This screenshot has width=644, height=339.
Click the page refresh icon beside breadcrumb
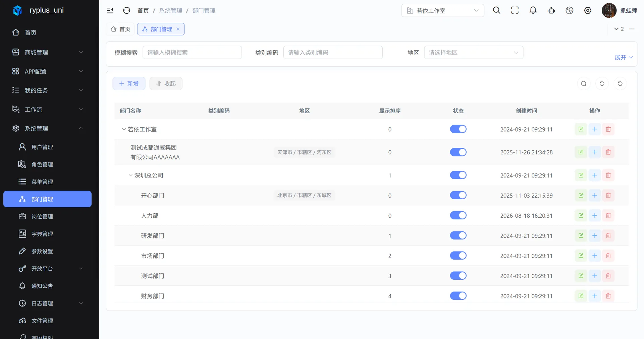[x=126, y=10]
